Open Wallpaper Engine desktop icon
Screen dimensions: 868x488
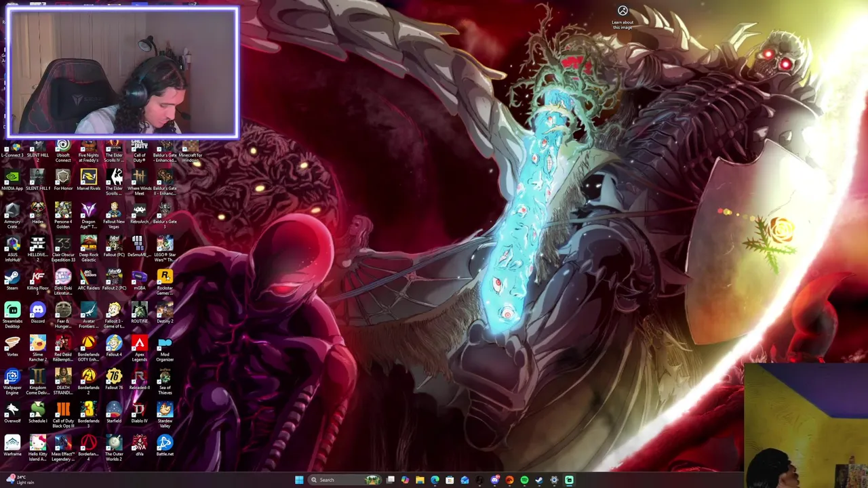[x=12, y=382]
